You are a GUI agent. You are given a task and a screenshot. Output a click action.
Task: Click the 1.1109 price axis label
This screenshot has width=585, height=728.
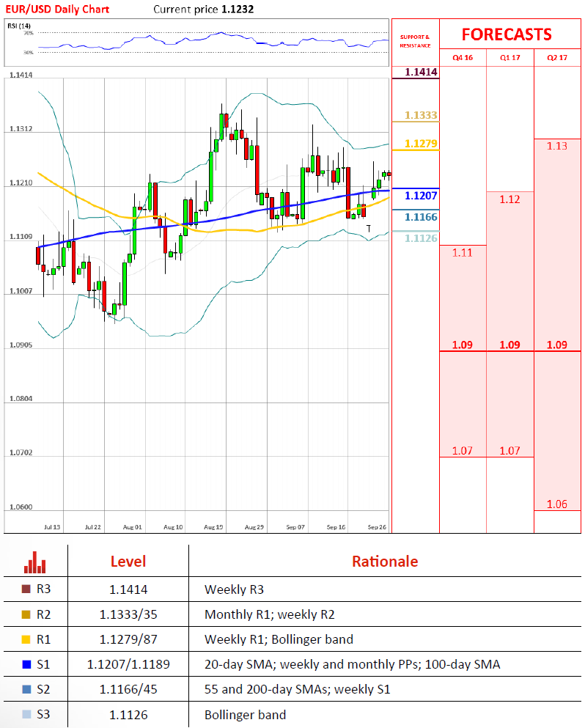pyautogui.click(x=21, y=236)
